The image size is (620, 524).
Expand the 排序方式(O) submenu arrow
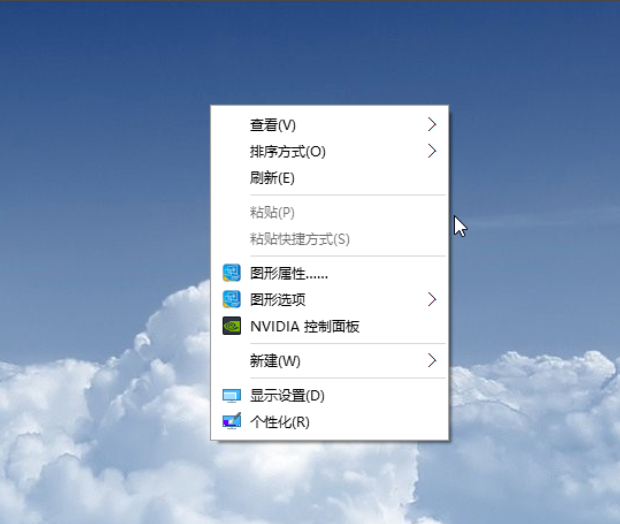tap(432, 151)
